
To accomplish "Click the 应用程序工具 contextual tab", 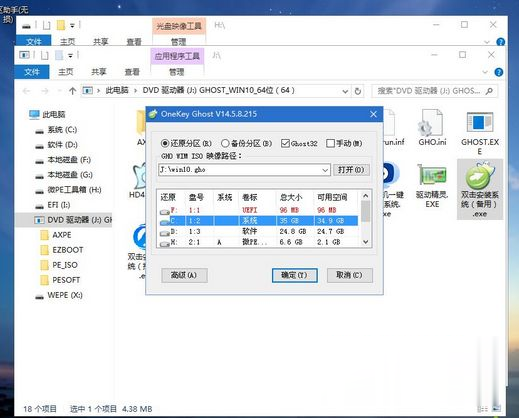I will coord(177,56).
